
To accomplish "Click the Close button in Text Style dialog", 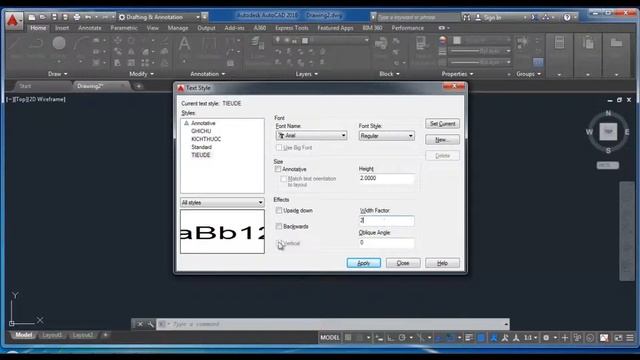I will [x=403, y=263].
